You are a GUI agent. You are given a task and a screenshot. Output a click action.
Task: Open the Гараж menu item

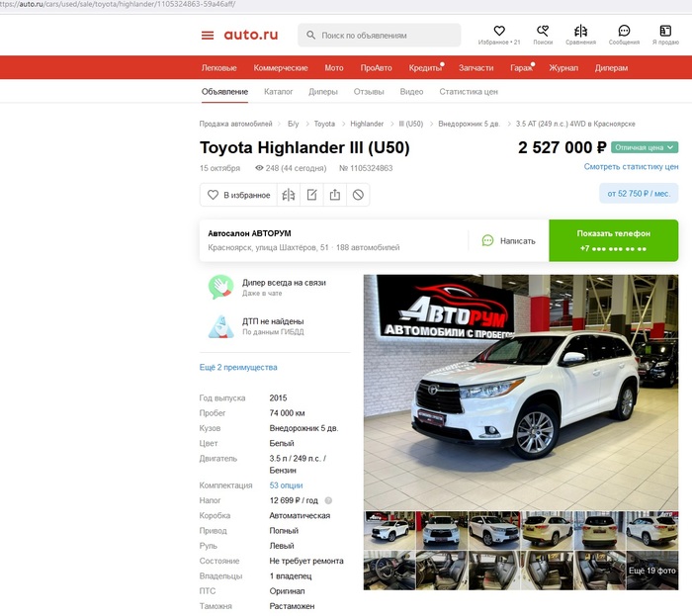pyautogui.click(x=522, y=68)
